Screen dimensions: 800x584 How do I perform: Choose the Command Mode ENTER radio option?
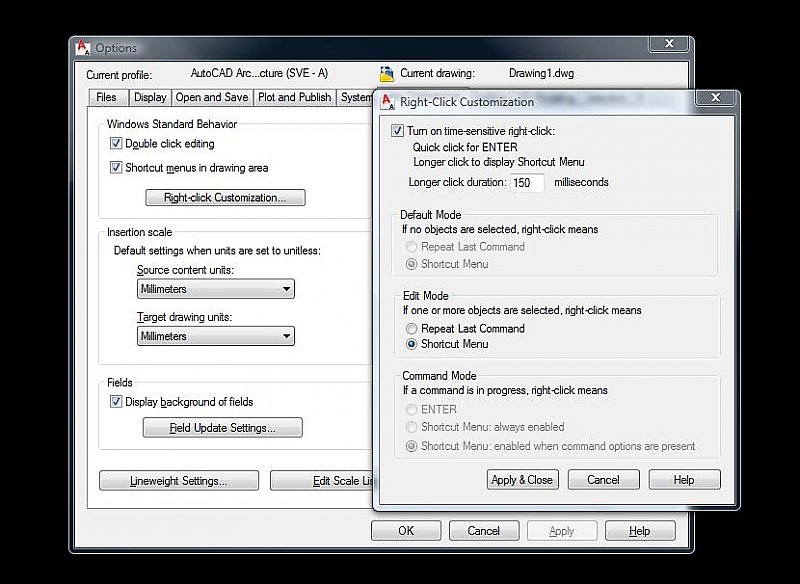pos(411,410)
